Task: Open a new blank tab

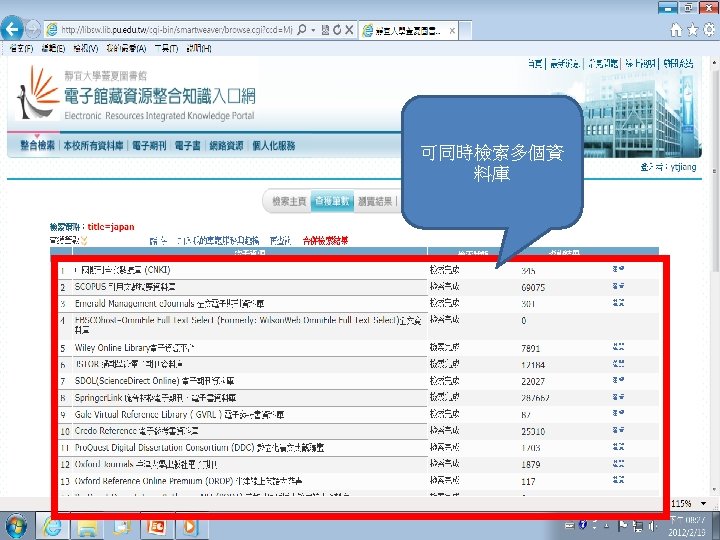Action: (465, 30)
